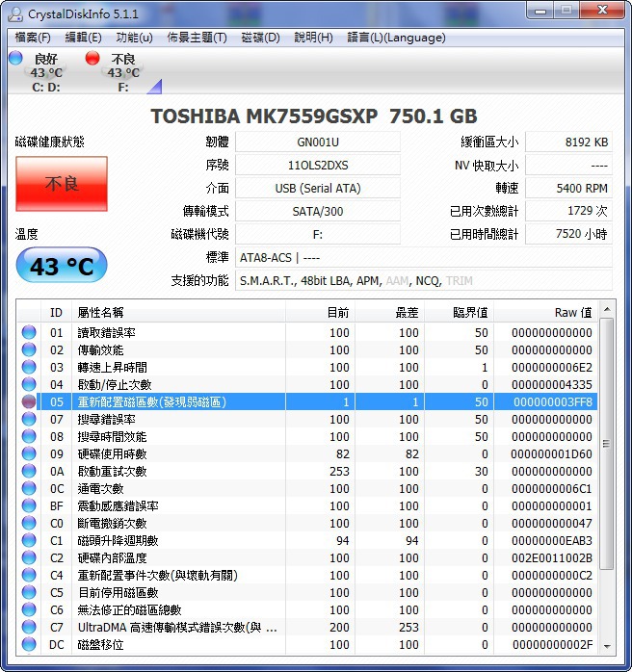Screen dimensions: 632x672
Task: Select the 硬碟使用時數 attribute row
Action: point(308,453)
